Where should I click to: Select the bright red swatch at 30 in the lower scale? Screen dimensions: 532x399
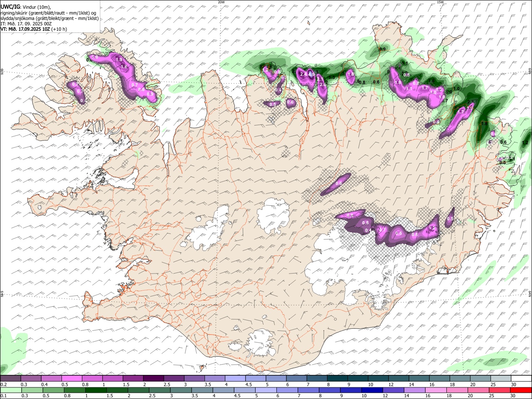point(521,390)
